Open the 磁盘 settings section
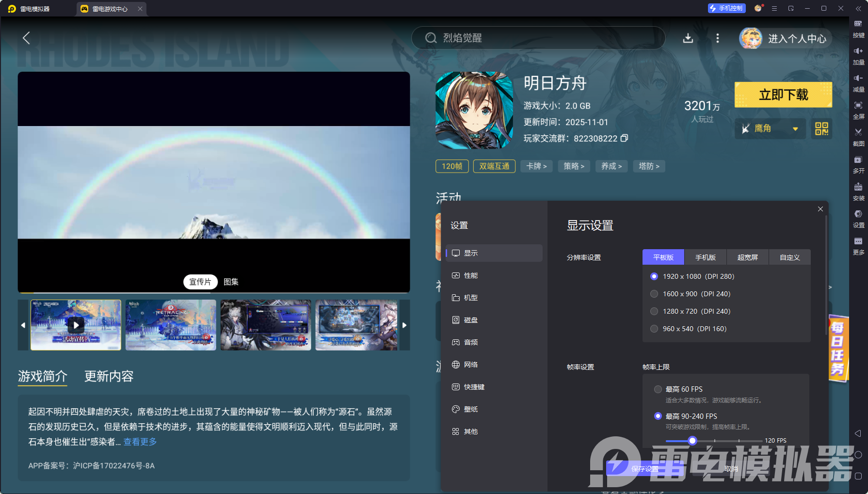Image resolution: width=868 pixels, height=494 pixels. click(x=494, y=320)
